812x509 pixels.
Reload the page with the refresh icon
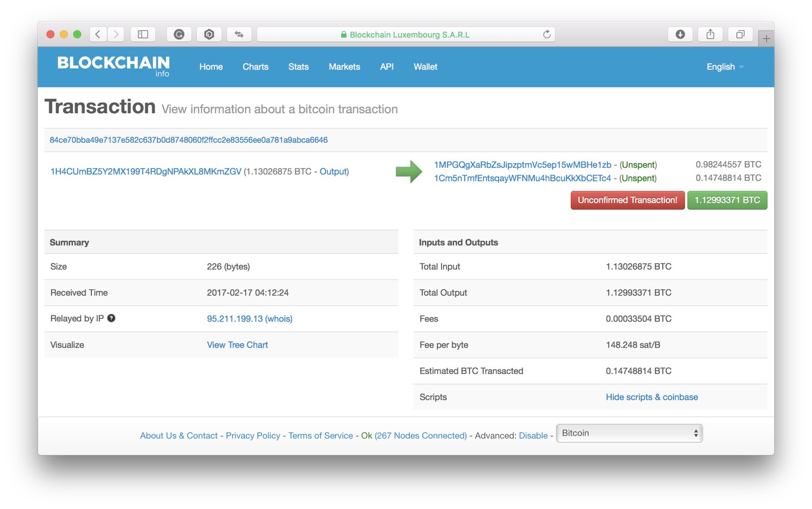(547, 34)
